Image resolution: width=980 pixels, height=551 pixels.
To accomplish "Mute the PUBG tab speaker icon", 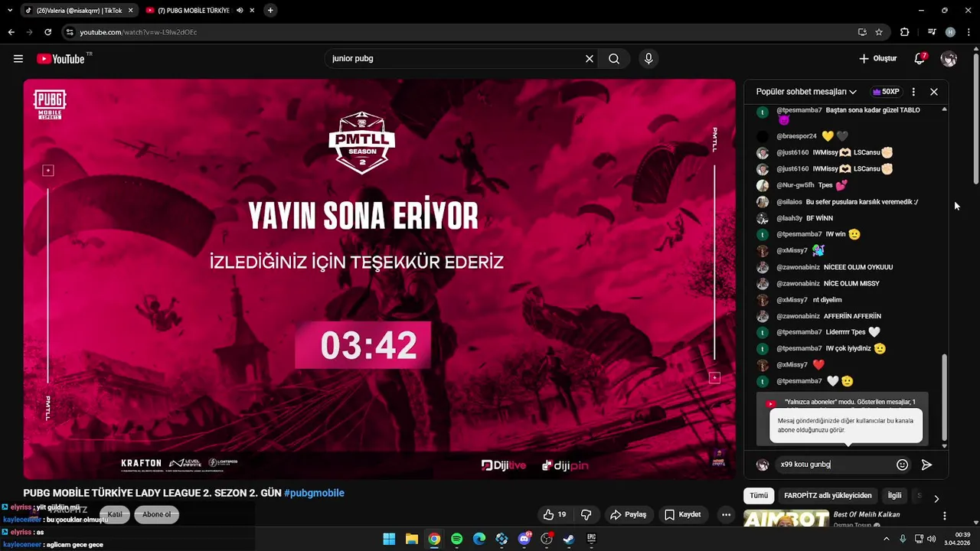I will (x=240, y=11).
